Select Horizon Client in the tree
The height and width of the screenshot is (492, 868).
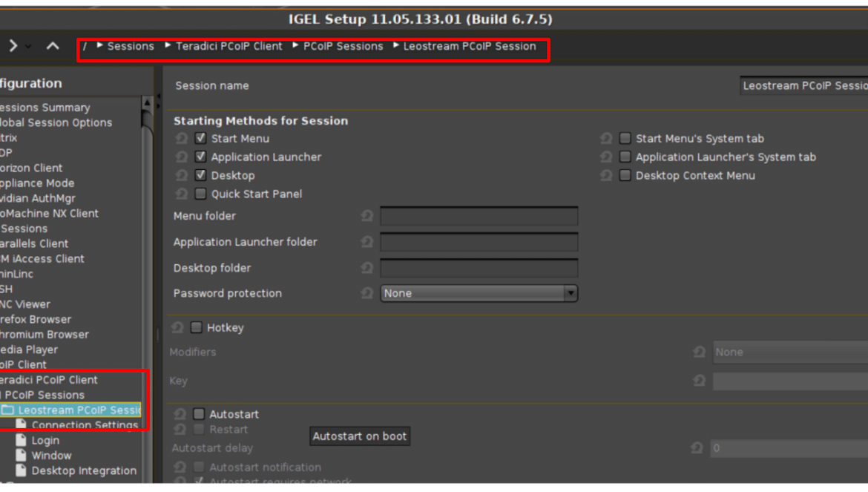click(x=31, y=168)
